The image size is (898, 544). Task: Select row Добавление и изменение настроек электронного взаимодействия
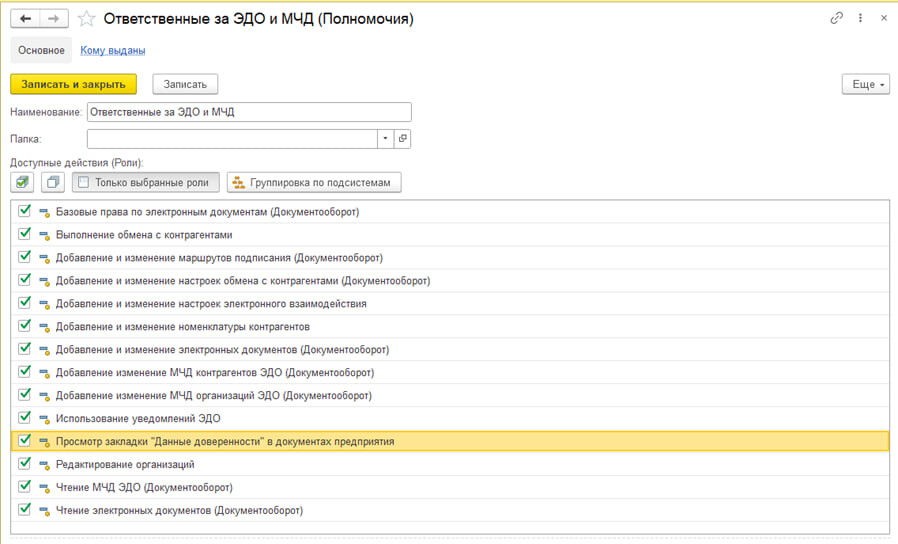click(x=450, y=304)
